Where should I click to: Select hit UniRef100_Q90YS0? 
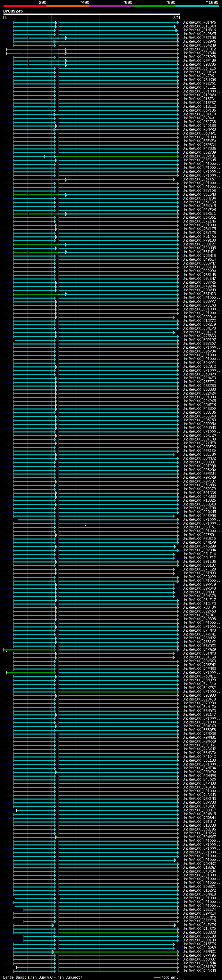pos(199,72)
